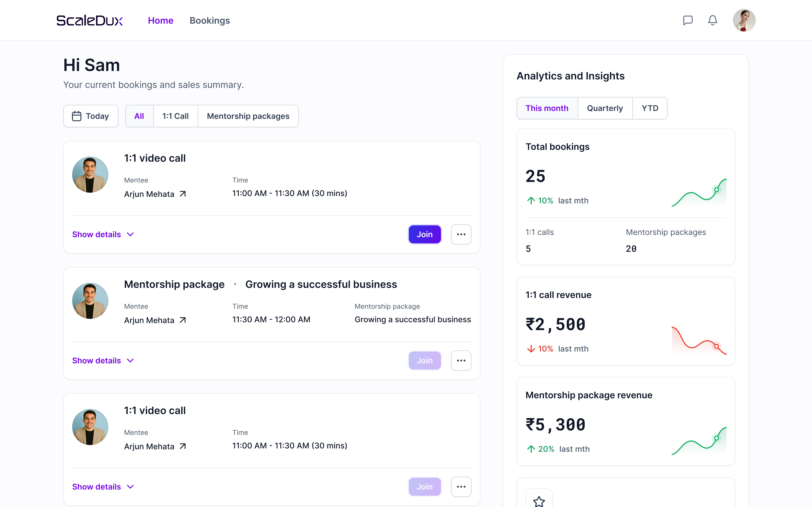Screen dimensions: 812x507
Task: Join the 11:00 AM 1:1 video call
Action: point(424,234)
